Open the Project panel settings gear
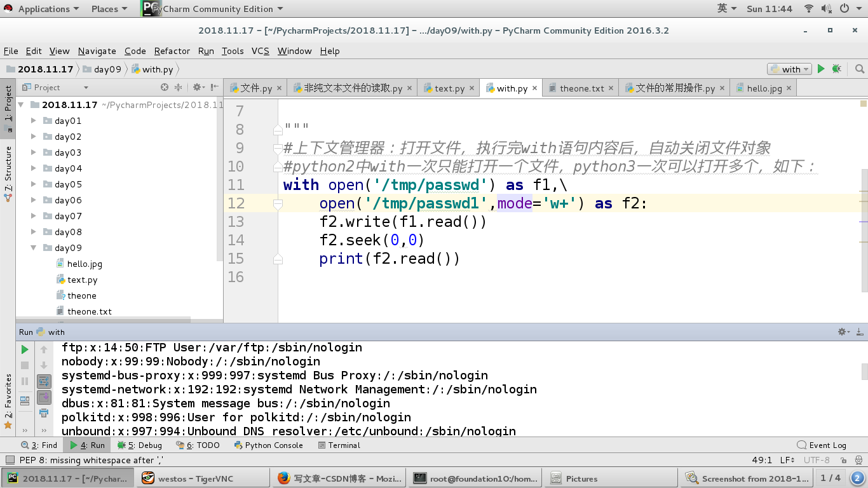This screenshot has width=868, height=488. pyautogui.click(x=198, y=88)
